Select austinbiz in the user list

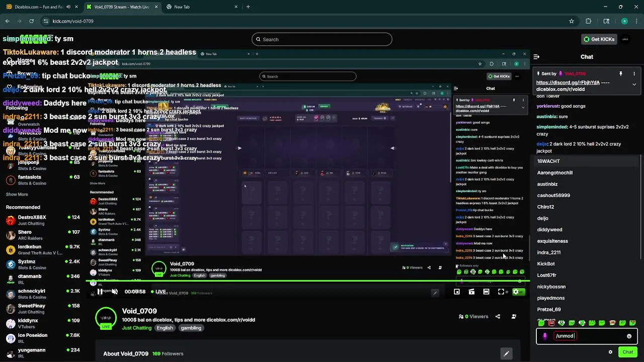pyautogui.click(x=586, y=184)
